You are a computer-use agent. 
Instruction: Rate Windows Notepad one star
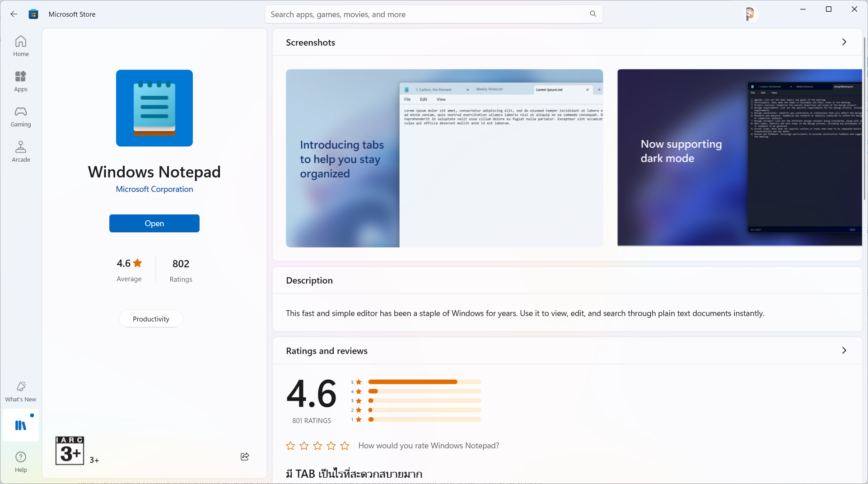[x=290, y=446]
